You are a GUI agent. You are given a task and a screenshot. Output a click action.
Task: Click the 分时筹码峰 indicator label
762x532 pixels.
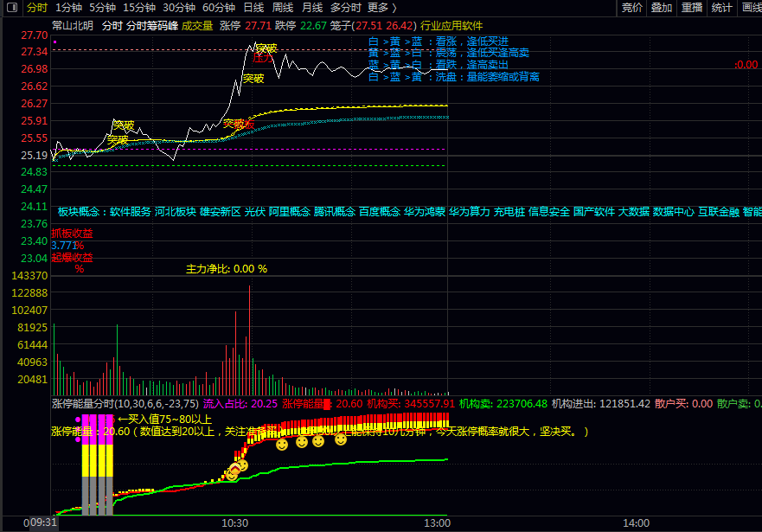pos(152,26)
